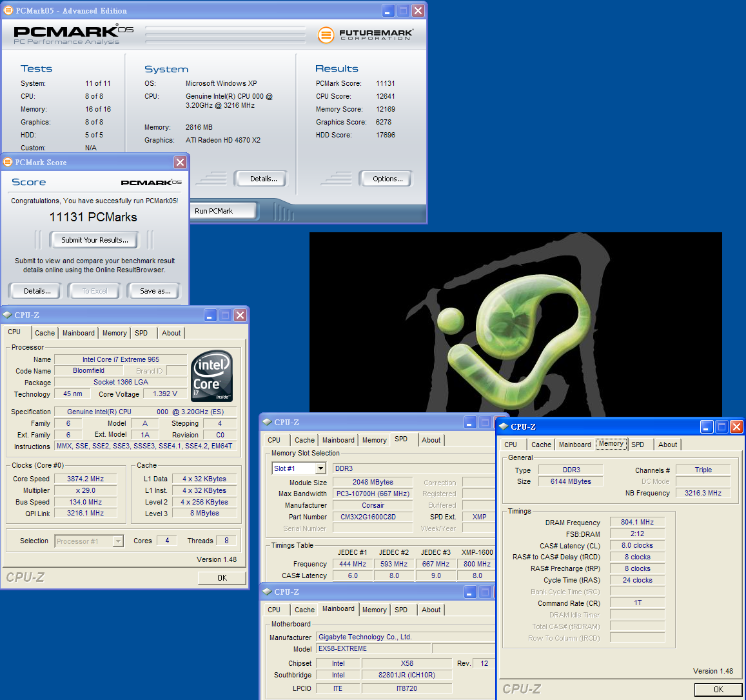Click the PCMark05 title bar icon

pos(8,11)
